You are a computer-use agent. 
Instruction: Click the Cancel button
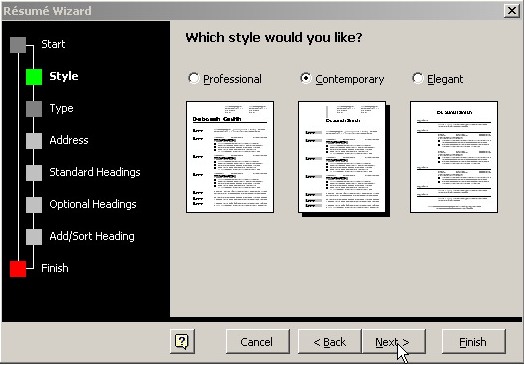click(258, 341)
